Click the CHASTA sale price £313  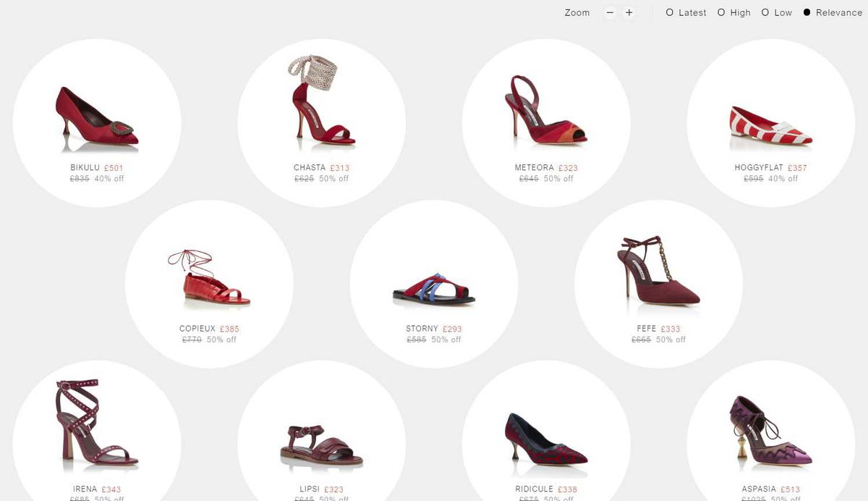click(339, 168)
